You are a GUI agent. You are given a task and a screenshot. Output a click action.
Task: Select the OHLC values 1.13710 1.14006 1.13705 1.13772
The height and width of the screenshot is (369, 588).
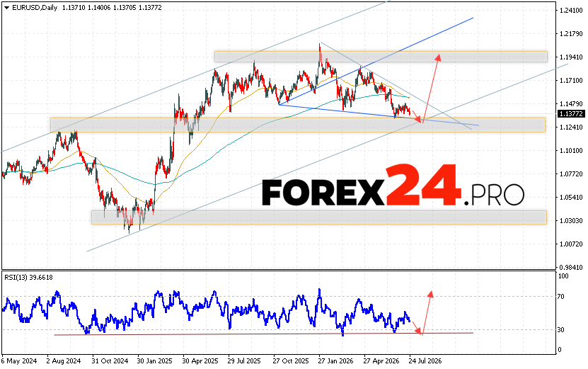(x=111, y=8)
